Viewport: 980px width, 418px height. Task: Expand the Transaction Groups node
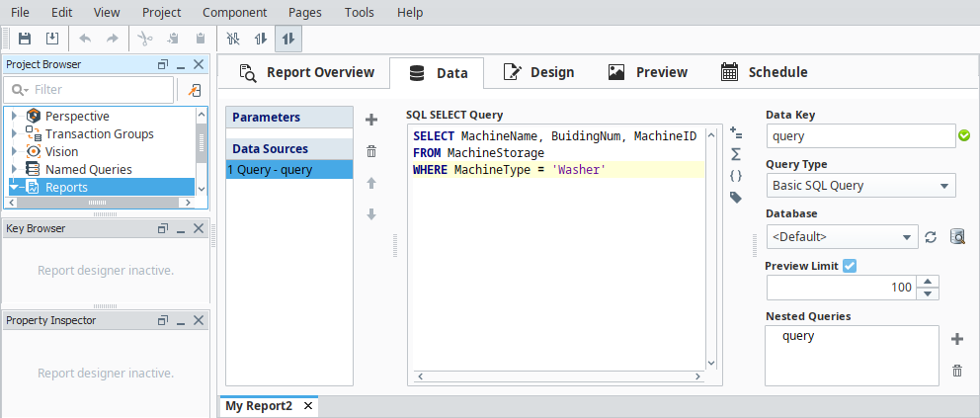15,133
